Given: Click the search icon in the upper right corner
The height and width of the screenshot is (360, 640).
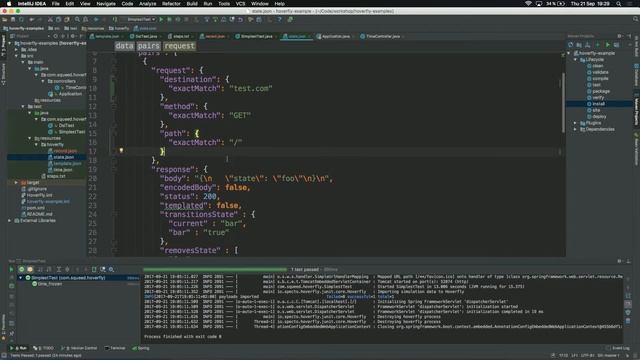Looking at the screenshot, I should tap(636, 19).
